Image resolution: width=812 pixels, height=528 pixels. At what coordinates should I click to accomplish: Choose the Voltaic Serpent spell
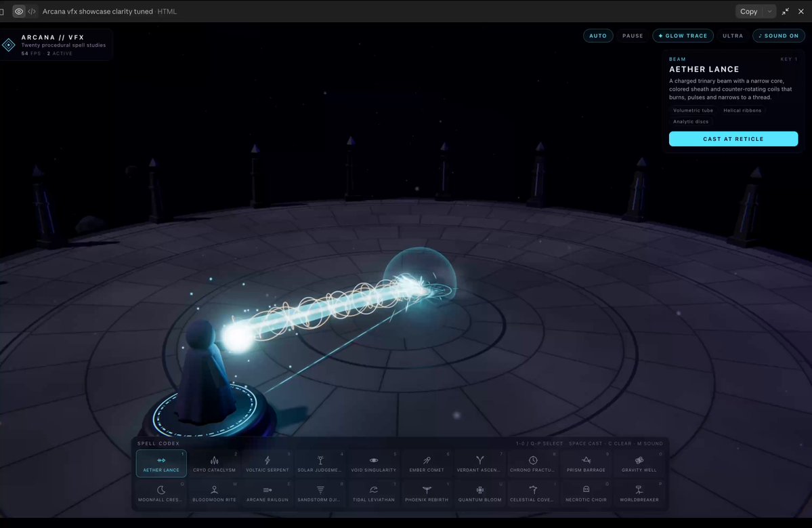tap(268, 463)
